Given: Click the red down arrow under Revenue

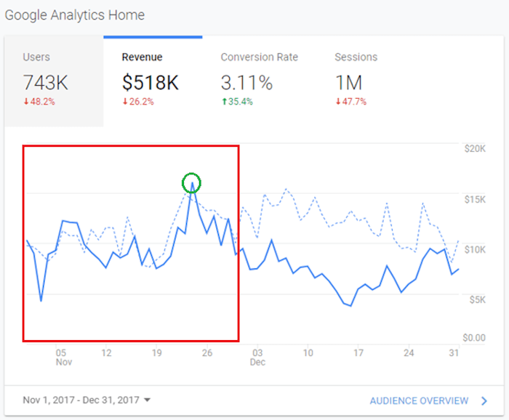Looking at the screenshot, I should (x=125, y=102).
